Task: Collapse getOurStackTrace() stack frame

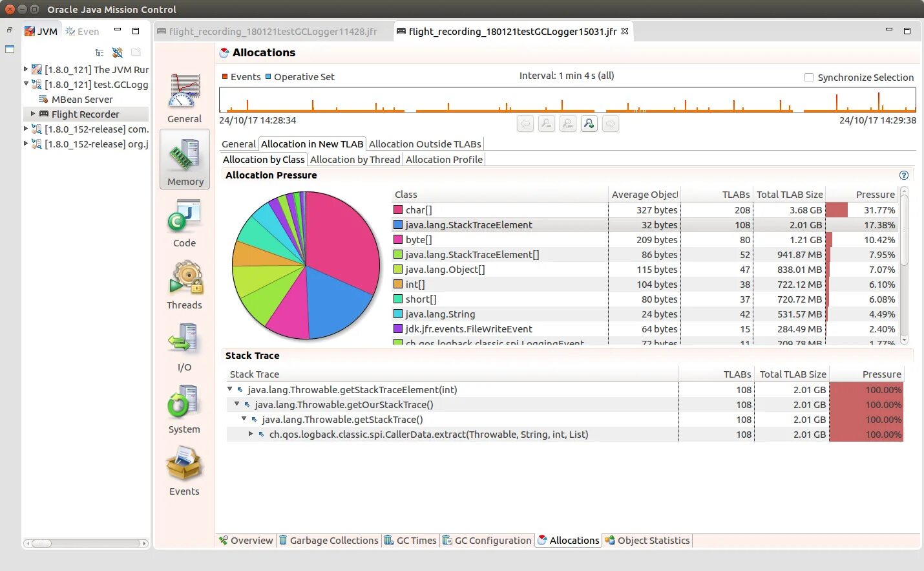Action: point(236,404)
